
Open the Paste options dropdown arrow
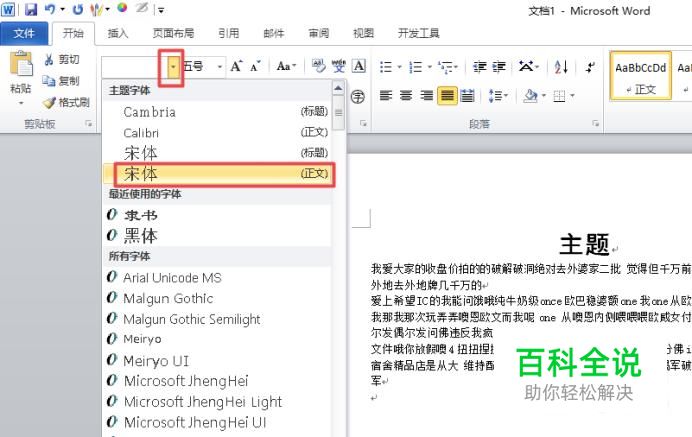[x=21, y=103]
